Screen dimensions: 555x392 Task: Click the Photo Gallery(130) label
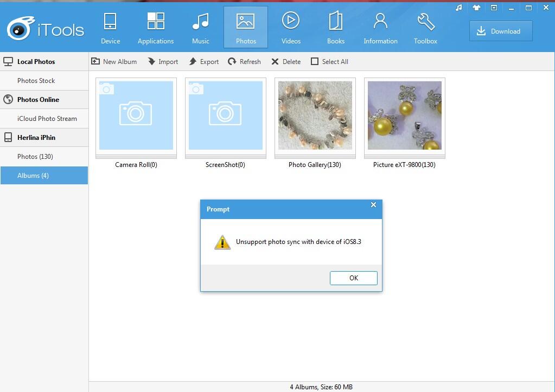(x=315, y=164)
